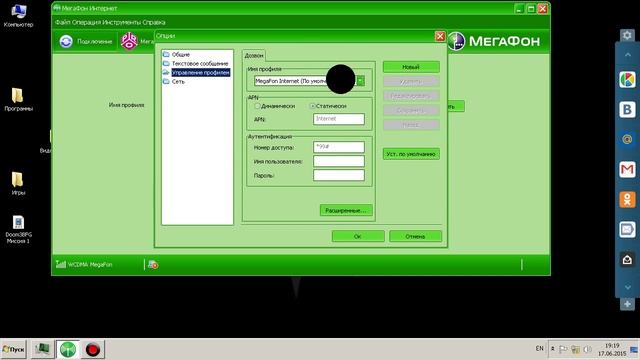
Task: Click the folder icon next to Сеть
Action: point(166,82)
